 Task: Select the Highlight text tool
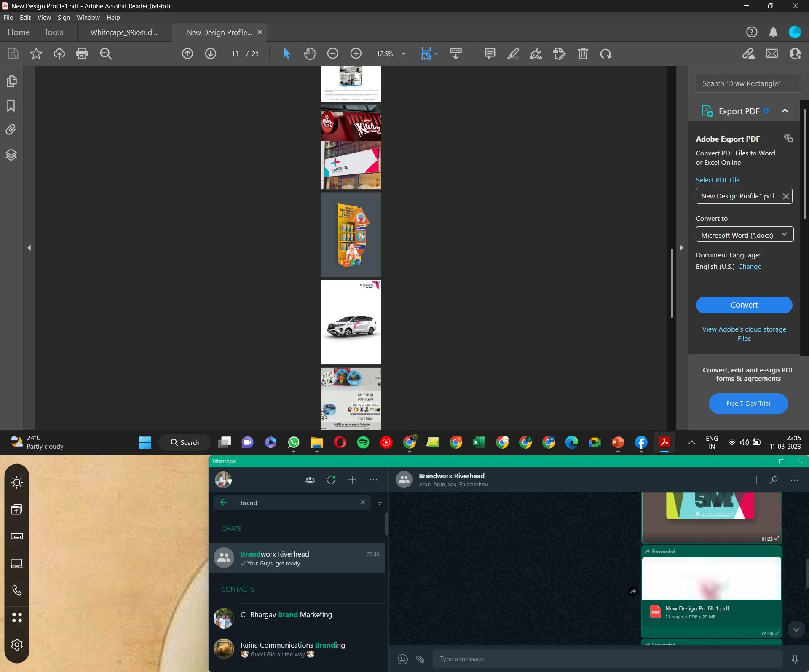coord(513,54)
